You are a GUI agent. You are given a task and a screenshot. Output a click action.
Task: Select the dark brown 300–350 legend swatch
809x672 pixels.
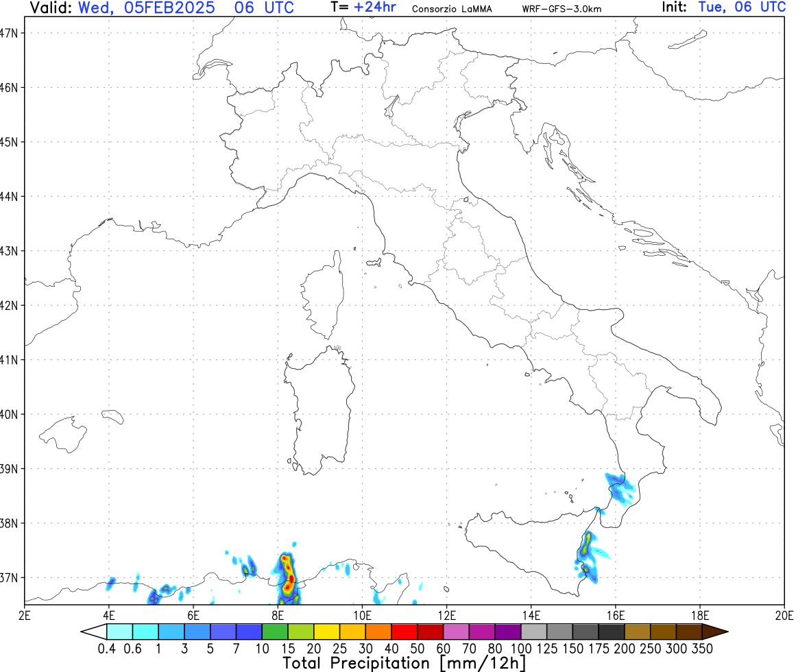[689, 632]
